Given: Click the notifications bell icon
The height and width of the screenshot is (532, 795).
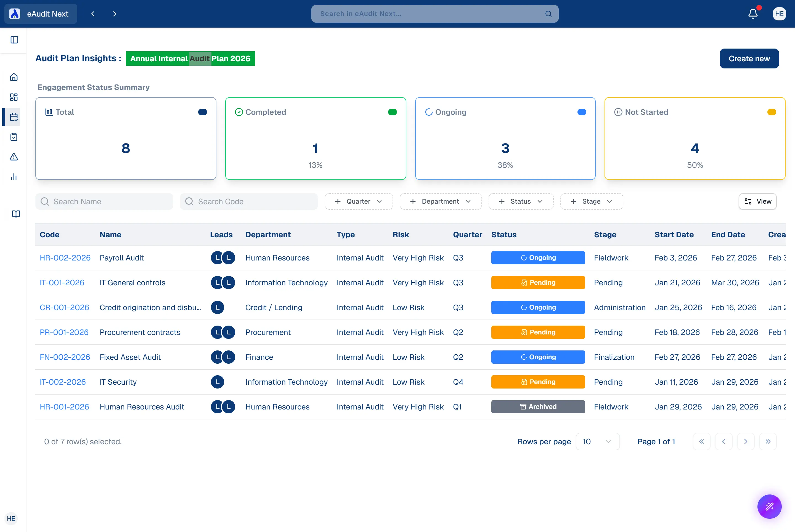Looking at the screenshot, I should (752, 14).
